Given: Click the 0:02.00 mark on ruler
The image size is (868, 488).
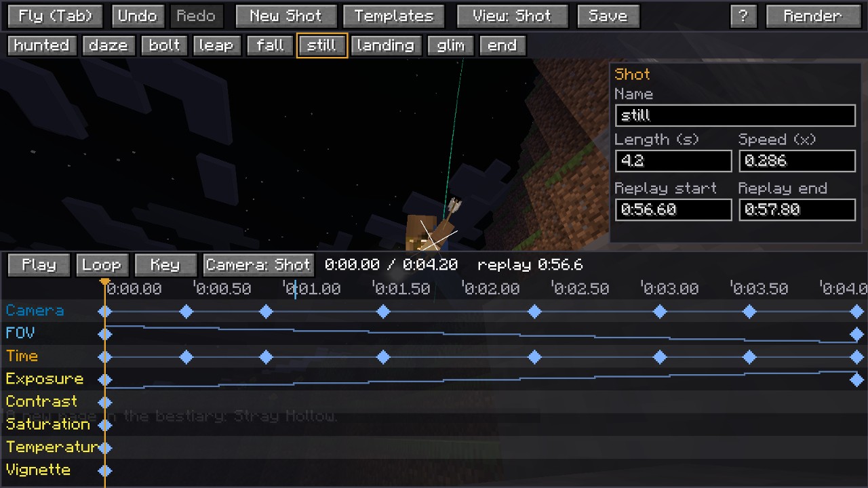Looking at the screenshot, I should coord(491,289).
